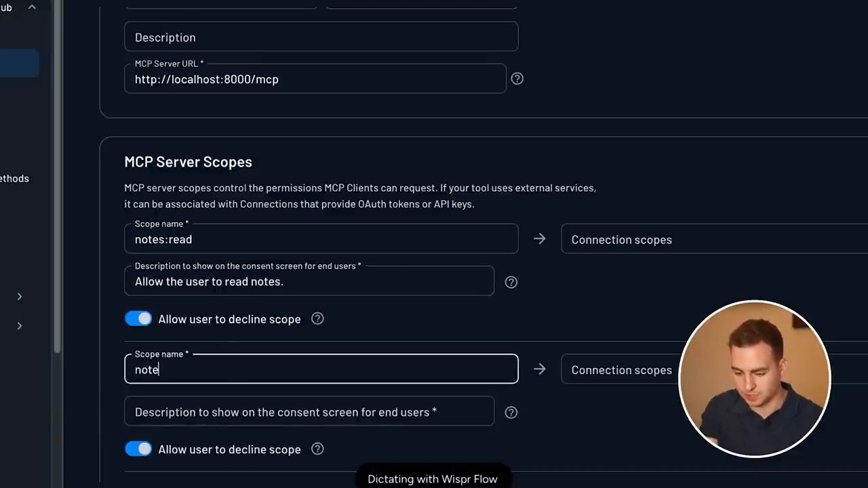Click the 'MCP server scopes control the permissions' paragraph

pyautogui.click(x=360, y=196)
